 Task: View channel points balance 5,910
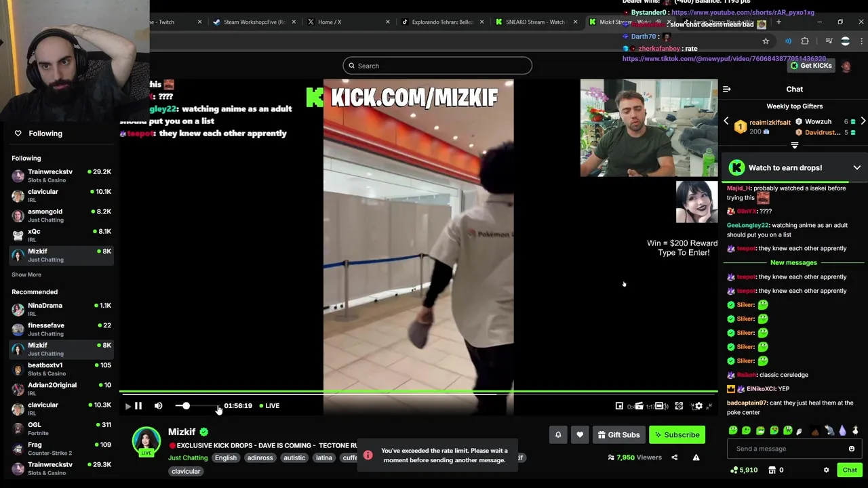tap(744, 470)
